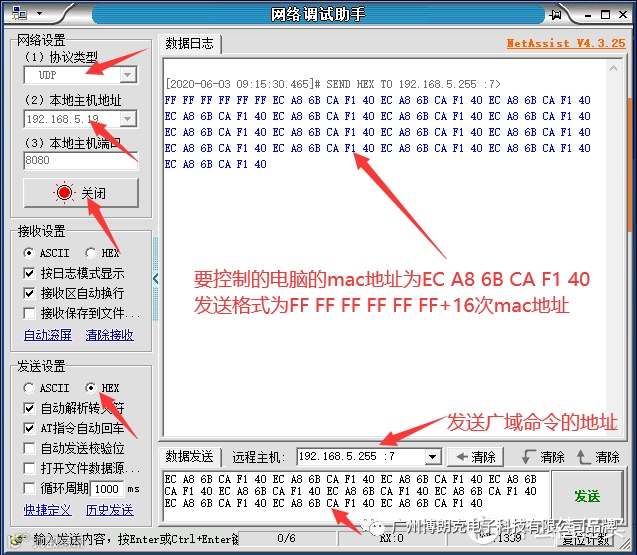Open the 本地主机地址 dropdown
Viewport: 637px width, 555px height.
click(x=128, y=119)
